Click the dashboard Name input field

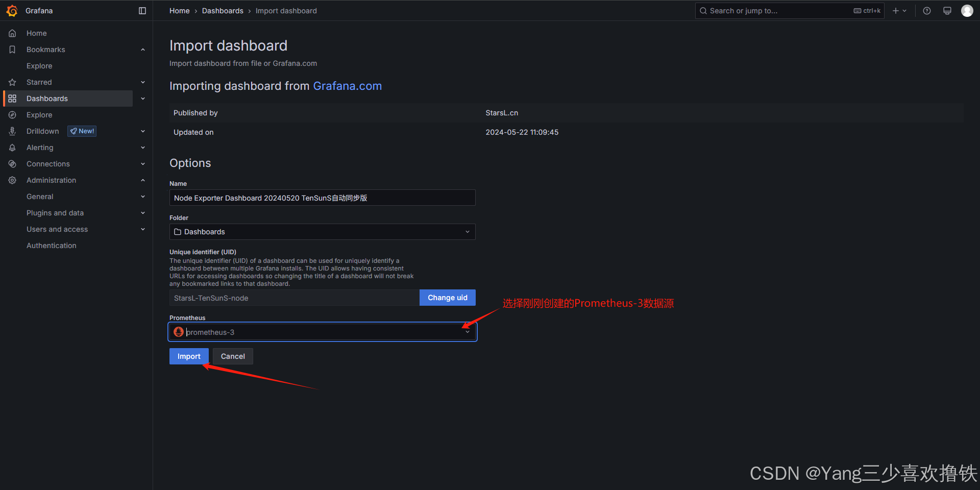[x=322, y=198]
